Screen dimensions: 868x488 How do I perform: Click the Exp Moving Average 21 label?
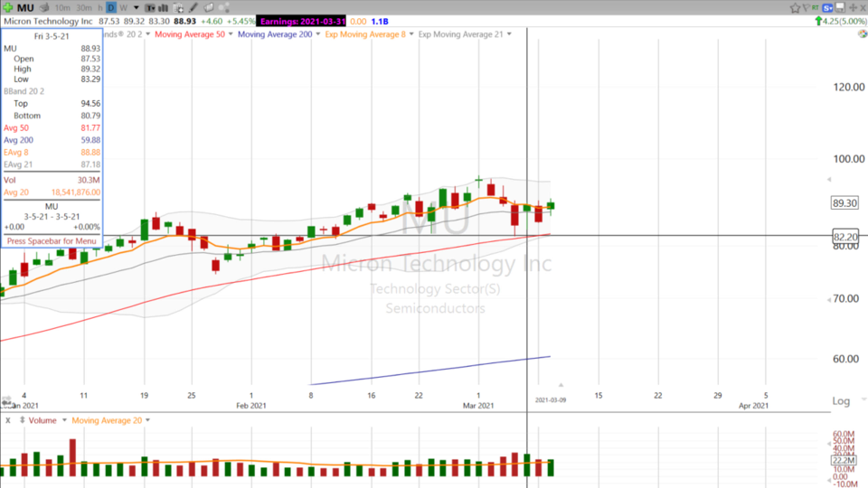tap(460, 34)
